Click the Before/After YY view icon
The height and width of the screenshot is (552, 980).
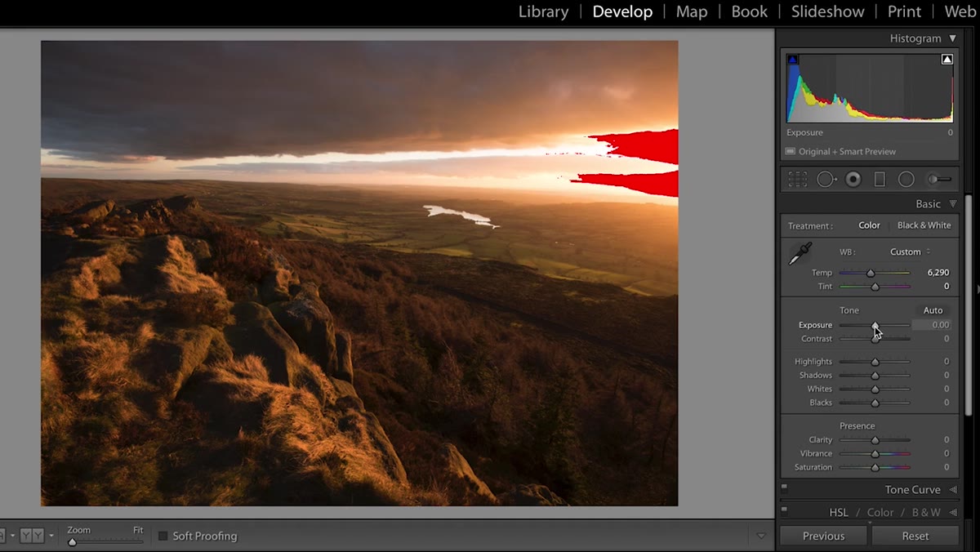[x=31, y=536]
